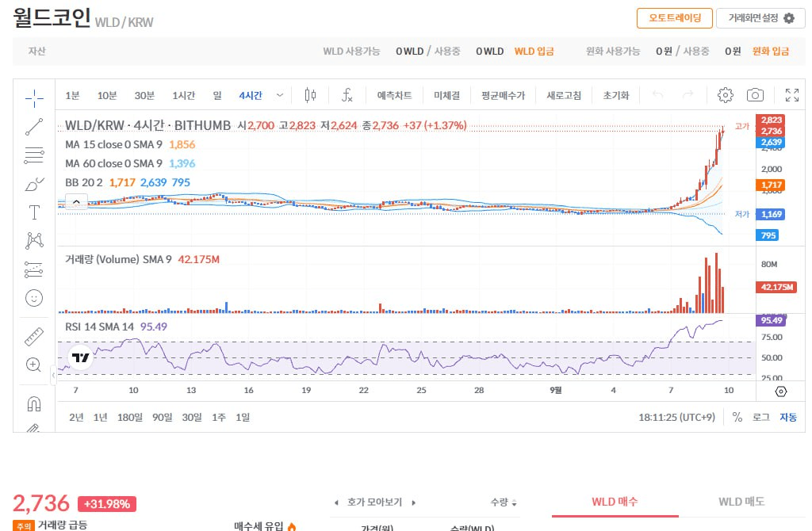Switch the chart to 10분 interval
The width and height of the screenshot is (812, 531).
pyautogui.click(x=107, y=95)
